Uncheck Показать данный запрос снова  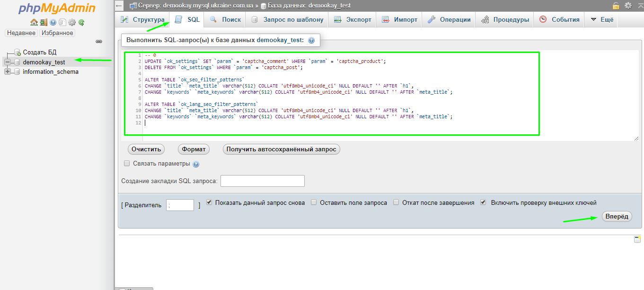(x=209, y=202)
